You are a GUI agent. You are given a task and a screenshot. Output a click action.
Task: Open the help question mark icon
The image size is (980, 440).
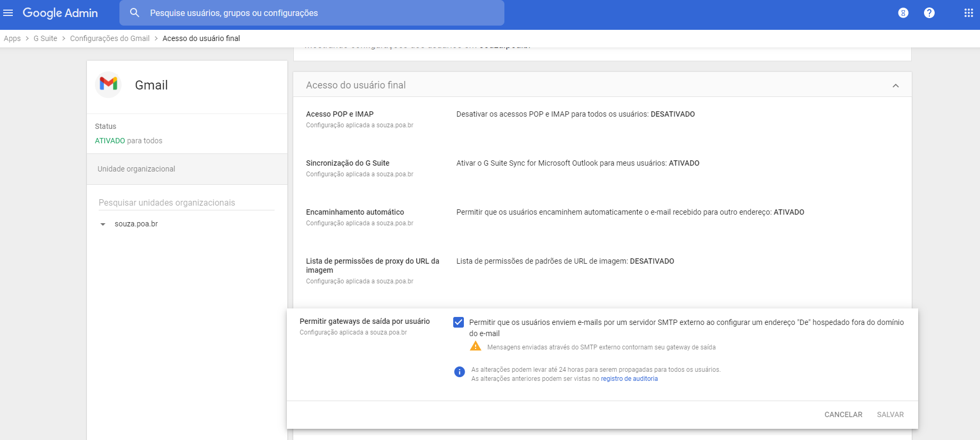point(929,13)
